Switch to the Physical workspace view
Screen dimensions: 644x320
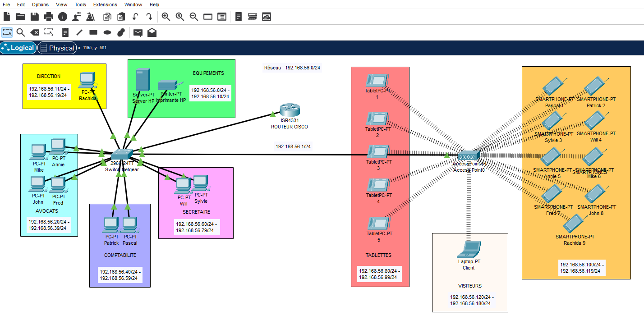click(57, 48)
